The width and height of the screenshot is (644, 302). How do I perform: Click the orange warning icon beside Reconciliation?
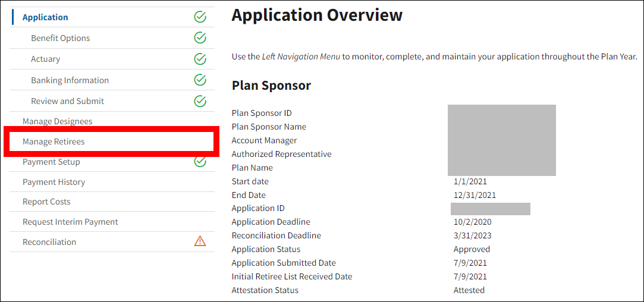pyautogui.click(x=200, y=241)
